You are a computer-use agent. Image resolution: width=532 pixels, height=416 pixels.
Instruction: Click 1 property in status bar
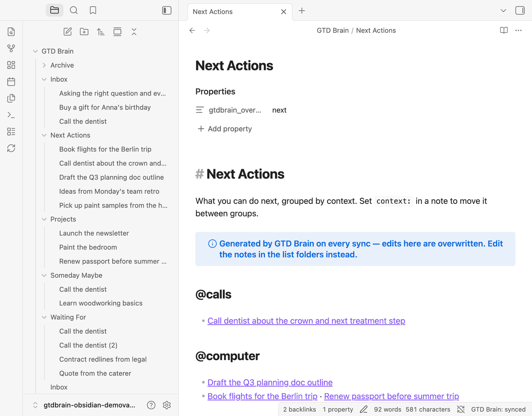pyautogui.click(x=338, y=410)
